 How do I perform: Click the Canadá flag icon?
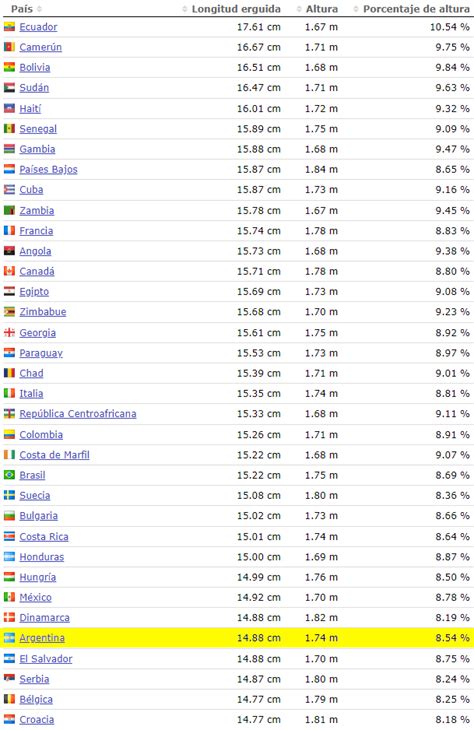click(9, 271)
